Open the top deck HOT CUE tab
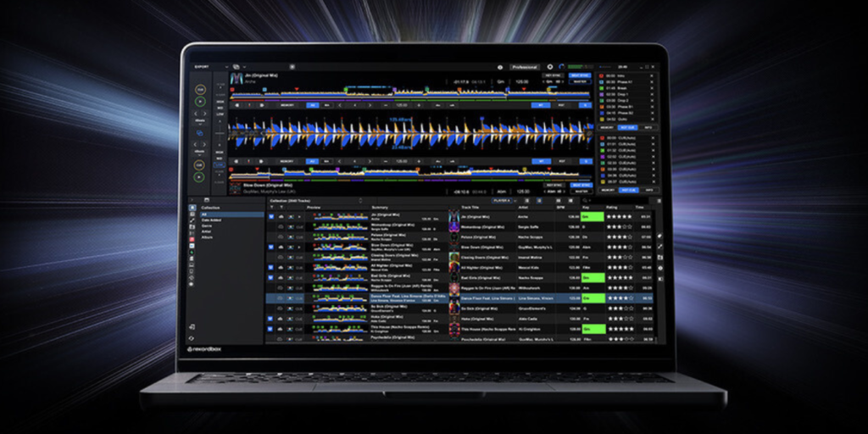 [x=628, y=127]
